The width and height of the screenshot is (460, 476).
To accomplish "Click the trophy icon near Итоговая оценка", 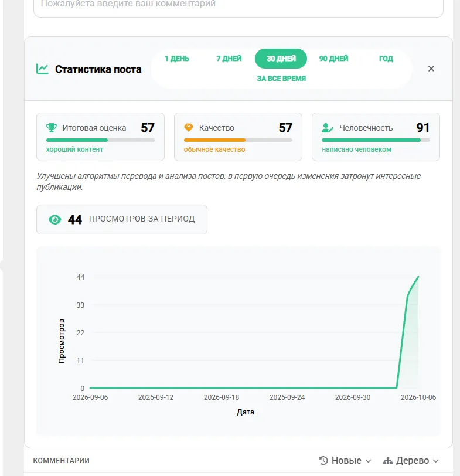I will click(x=52, y=128).
